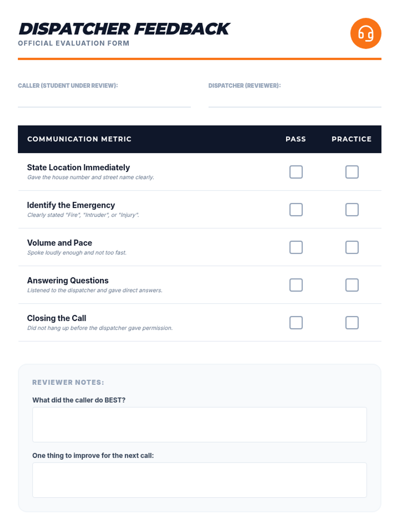Tick Pass for Volume and Pace
399x532 pixels.
coord(296,247)
